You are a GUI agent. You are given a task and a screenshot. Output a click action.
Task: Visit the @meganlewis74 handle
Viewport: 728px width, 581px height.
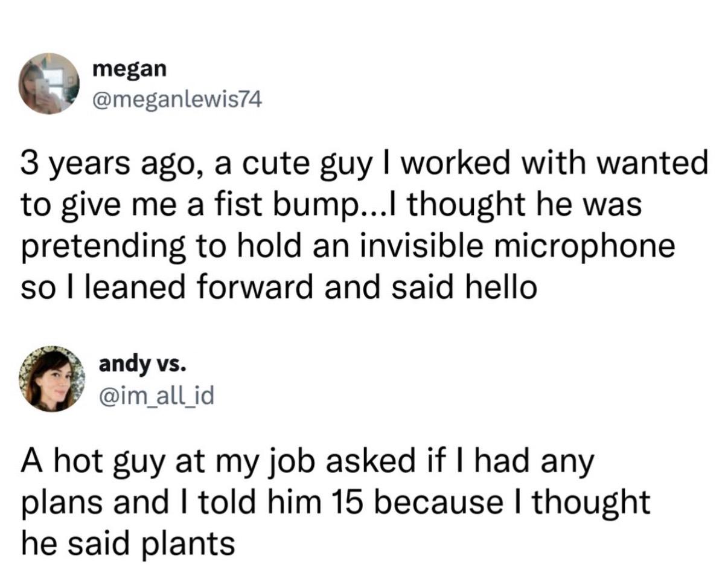pyautogui.click(x=177, y=99)
